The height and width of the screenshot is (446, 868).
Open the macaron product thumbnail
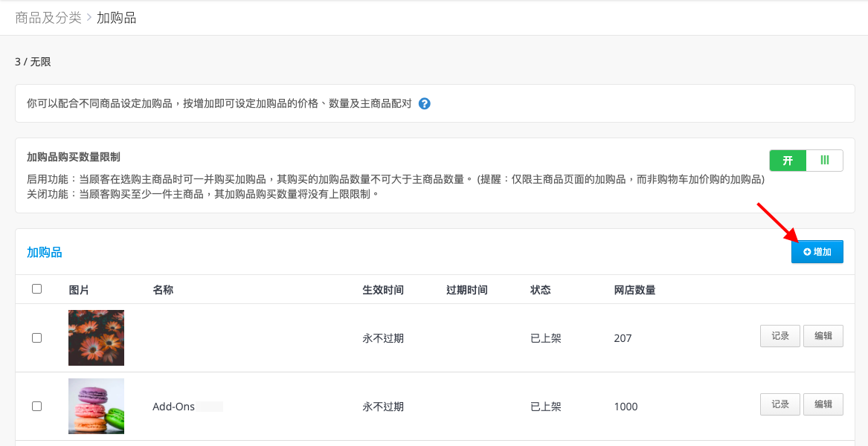[97, 406]
